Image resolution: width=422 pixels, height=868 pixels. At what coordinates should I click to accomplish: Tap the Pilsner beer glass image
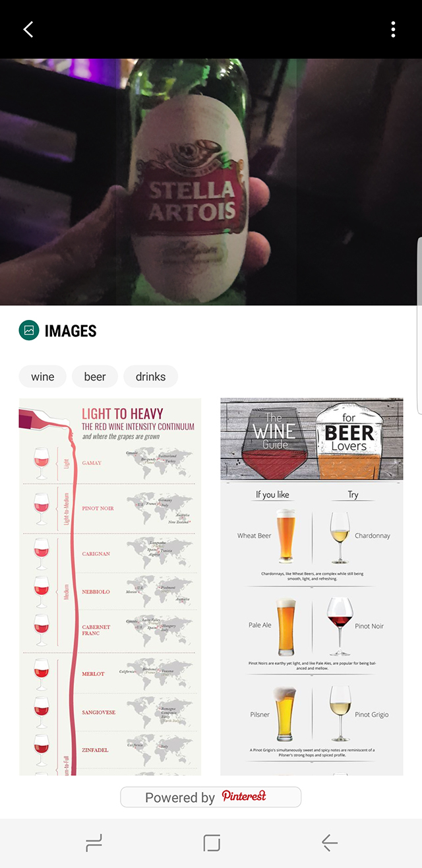coord(286,714)
